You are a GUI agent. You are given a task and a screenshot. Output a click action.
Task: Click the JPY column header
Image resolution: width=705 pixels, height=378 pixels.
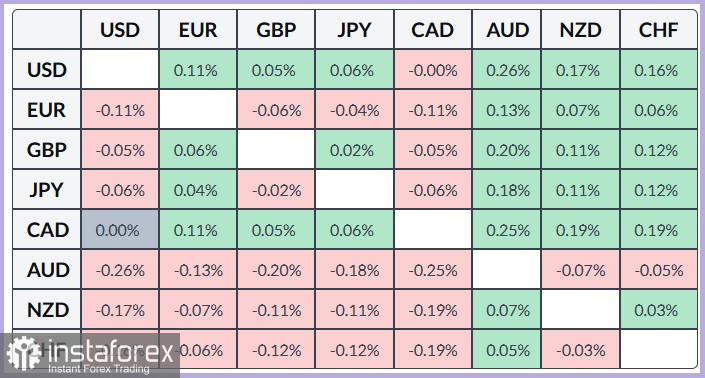tap(354, 30)
